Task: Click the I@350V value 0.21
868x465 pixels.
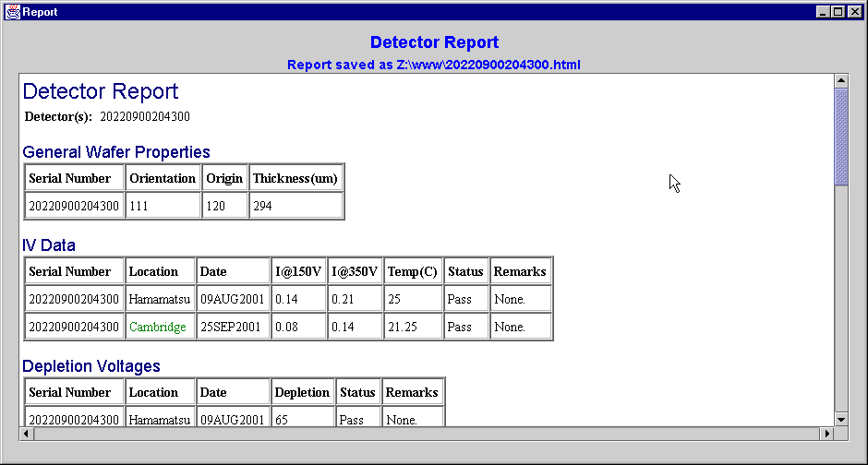Action: click(x=343, y=299)
